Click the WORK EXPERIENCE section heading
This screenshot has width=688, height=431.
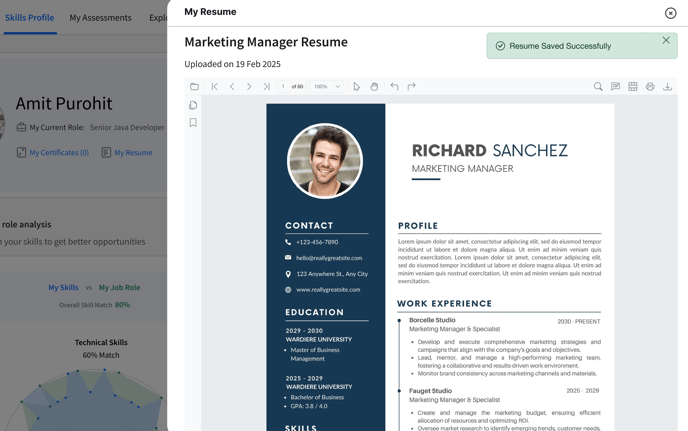coord(444,303)
